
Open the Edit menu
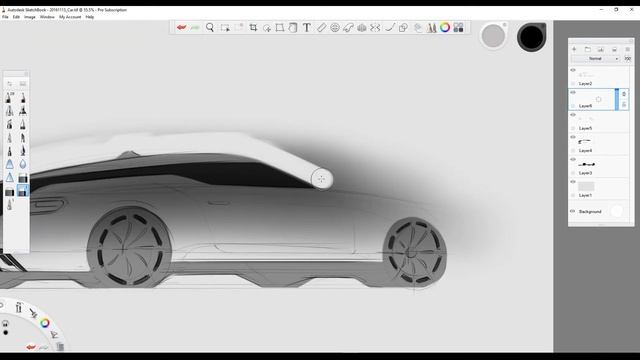16,17
